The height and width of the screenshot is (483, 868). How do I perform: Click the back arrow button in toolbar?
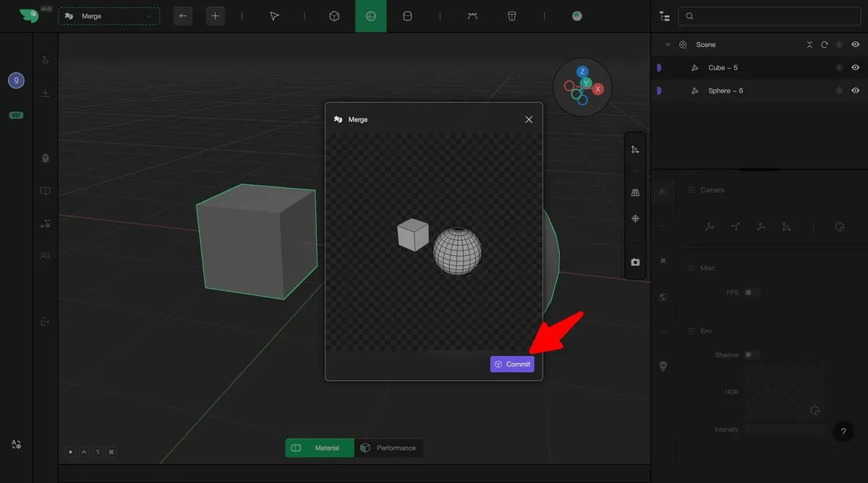[183, 16]
